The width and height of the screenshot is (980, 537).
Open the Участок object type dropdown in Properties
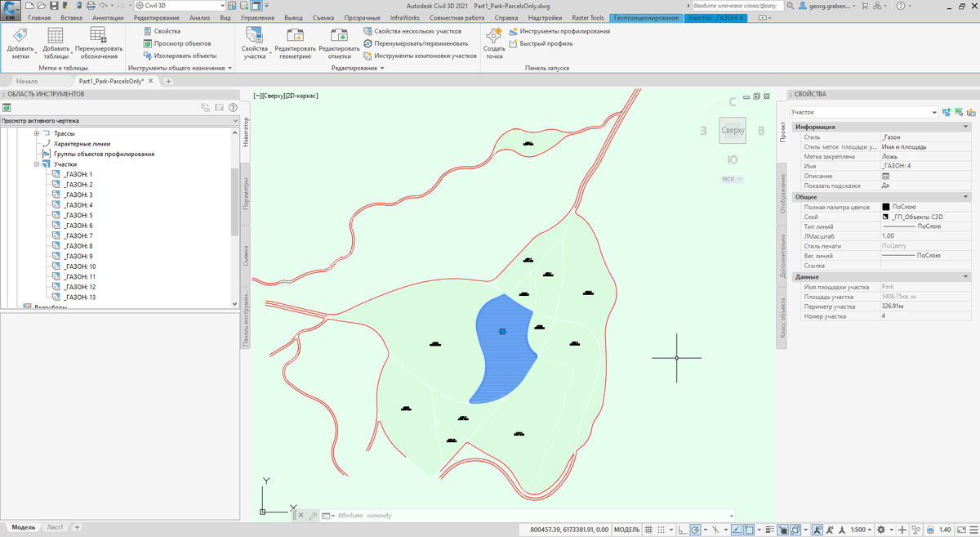pos(862,112)
